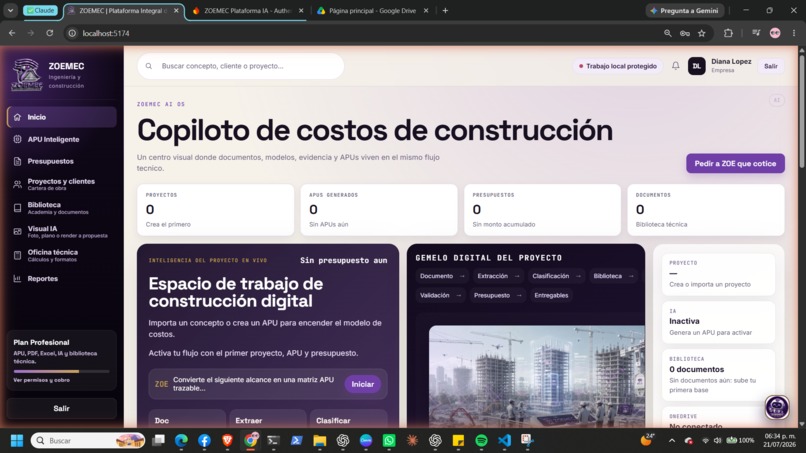The width and height of the screenshot is (806, 453).
Task: Click the DL user avatar
Action: point(697,66)
